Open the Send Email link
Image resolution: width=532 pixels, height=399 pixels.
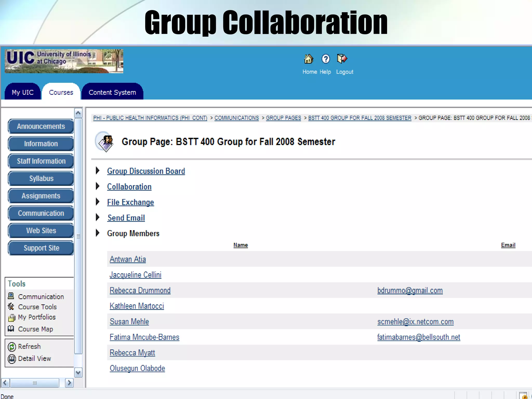pos(126,218)
